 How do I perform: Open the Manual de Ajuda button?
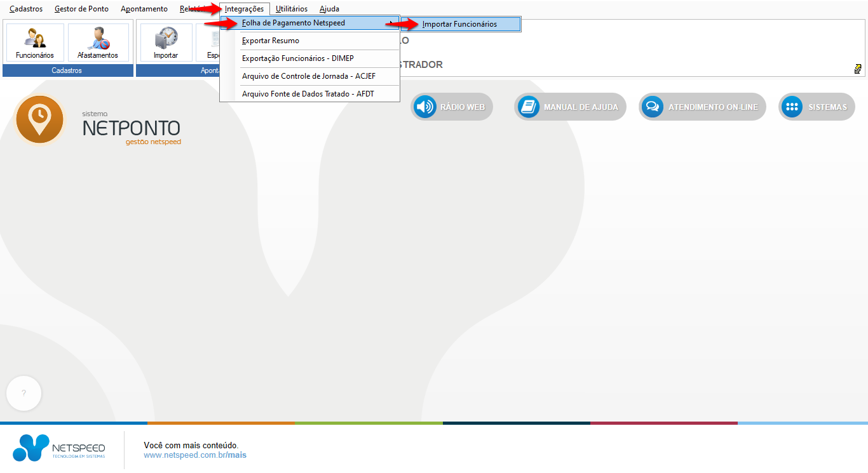pyautogui.click(x=570, y=107)
